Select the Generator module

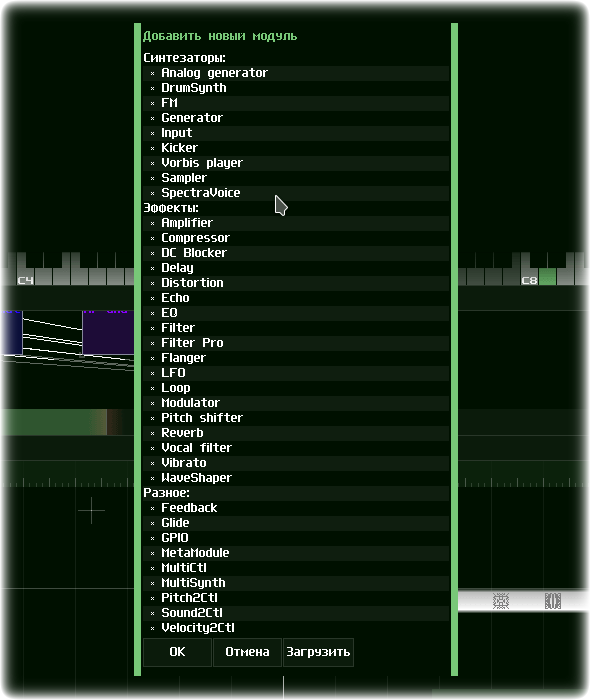296,118
